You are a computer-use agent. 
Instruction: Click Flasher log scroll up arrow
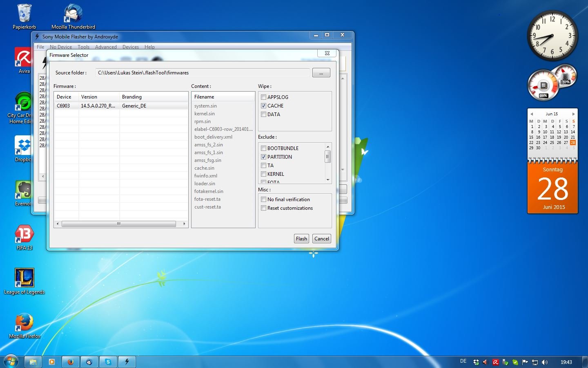[x=343, y=78]
